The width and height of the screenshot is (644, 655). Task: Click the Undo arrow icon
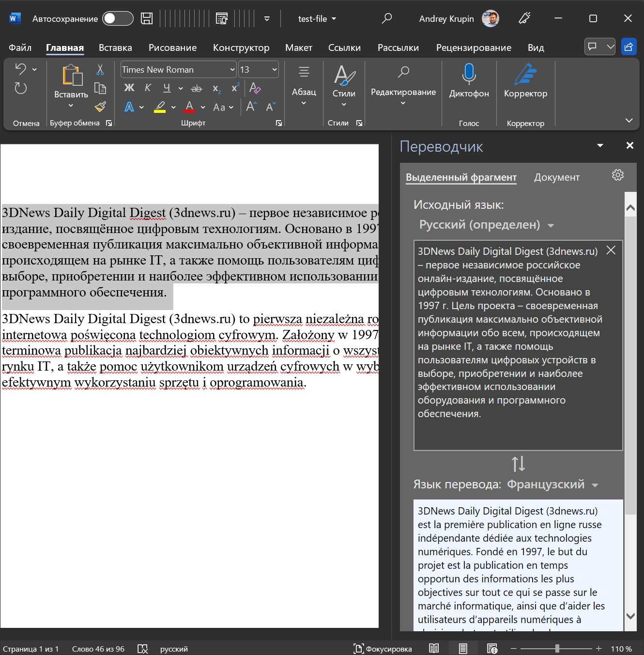(20, 69)
